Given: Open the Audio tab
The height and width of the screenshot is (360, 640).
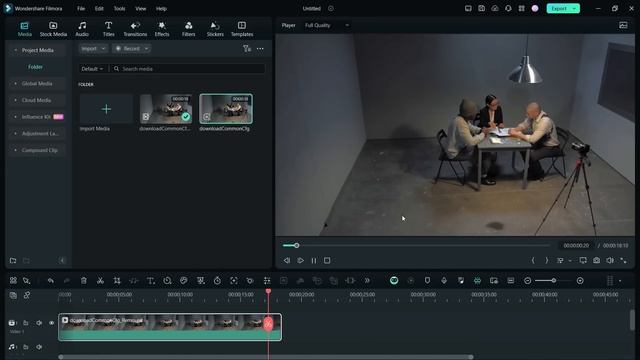Looking at the screenshot, I should (x=82, y=29).
